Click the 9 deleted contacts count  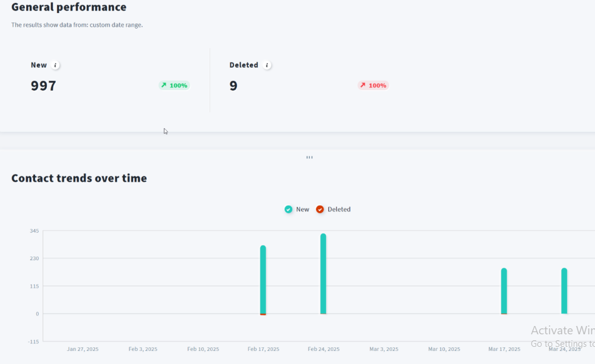click(x=233, y=86)
